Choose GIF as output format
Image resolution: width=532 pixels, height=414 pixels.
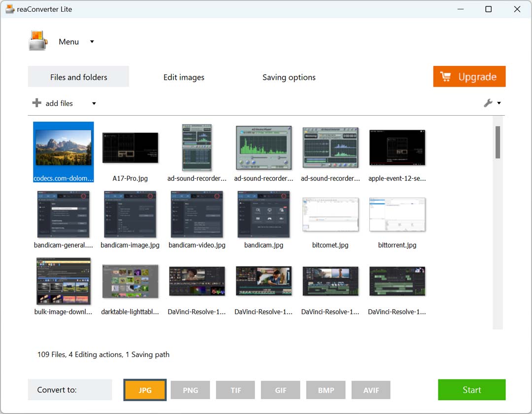pos(281,390)
